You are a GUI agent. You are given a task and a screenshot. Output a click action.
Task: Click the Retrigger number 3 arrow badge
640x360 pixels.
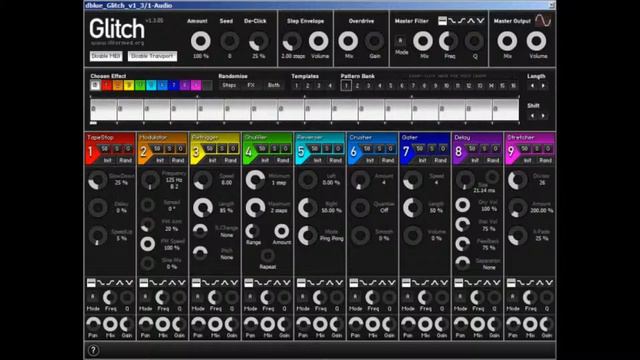pyautogui.click(x=196, y=152)
